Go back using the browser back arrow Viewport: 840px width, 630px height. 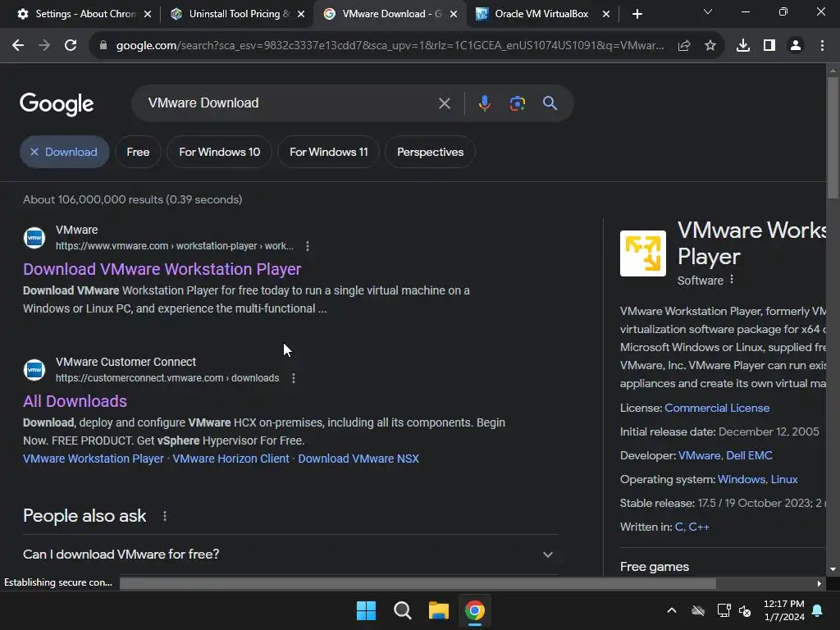click(18, 46)
